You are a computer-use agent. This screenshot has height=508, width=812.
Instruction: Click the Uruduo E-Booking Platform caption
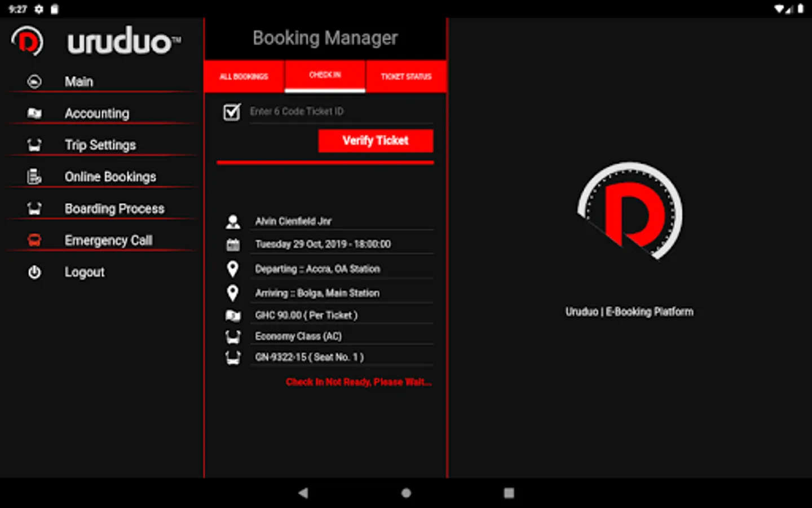pos(629,312)
